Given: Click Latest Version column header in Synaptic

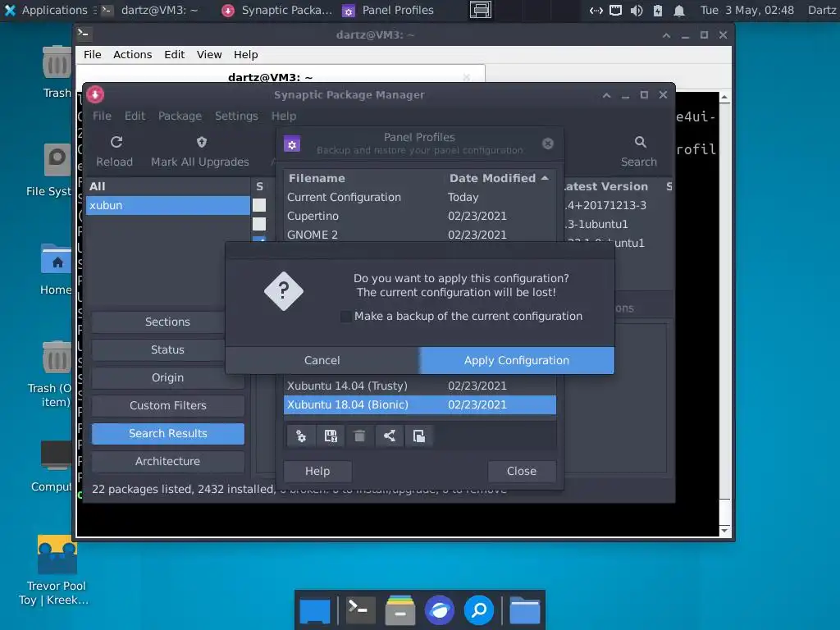Looking at the screenshot, I should point(606,186).
